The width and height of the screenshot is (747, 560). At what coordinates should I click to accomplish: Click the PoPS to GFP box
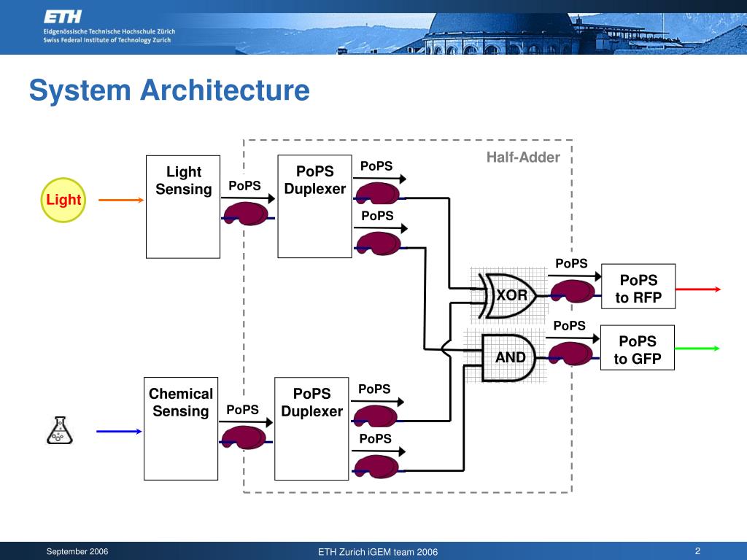click(638, 348)
